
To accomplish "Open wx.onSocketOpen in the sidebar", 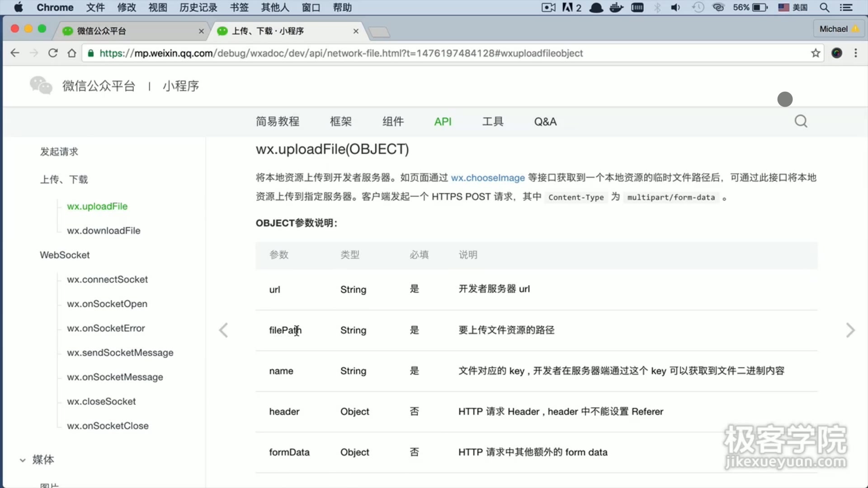I will (x=107, y=304).
